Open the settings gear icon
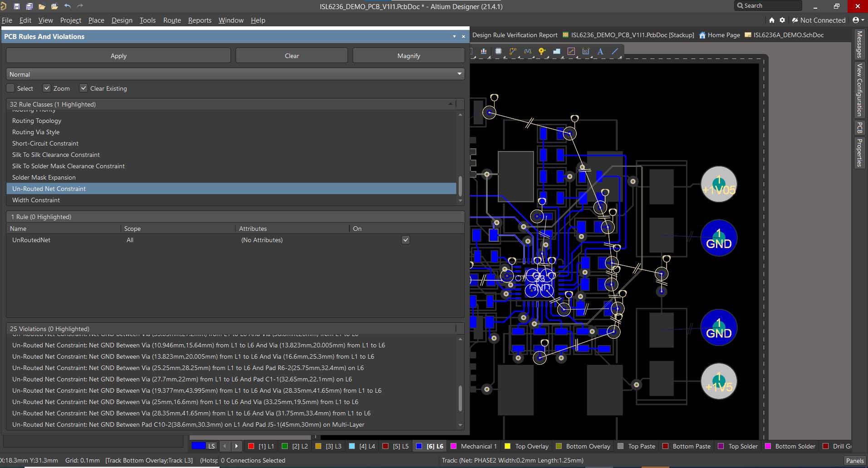The image size is (868, 468). pos(782,20)
